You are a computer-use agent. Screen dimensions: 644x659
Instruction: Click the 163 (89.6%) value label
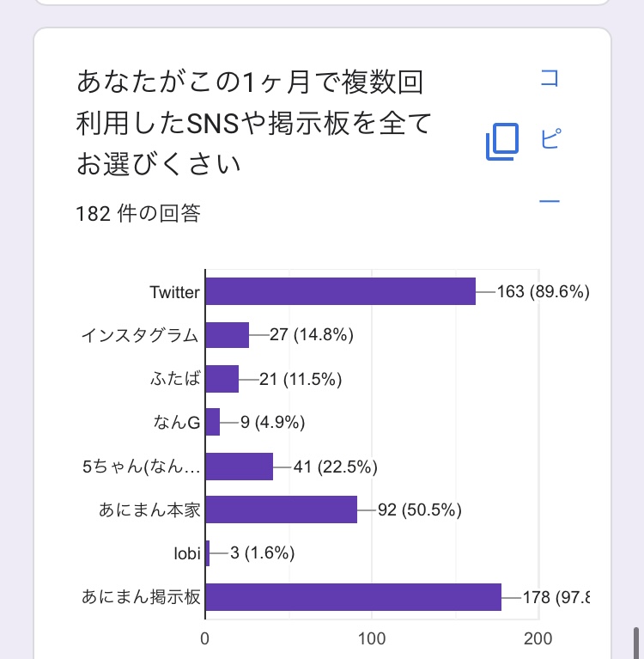(543, 292)
